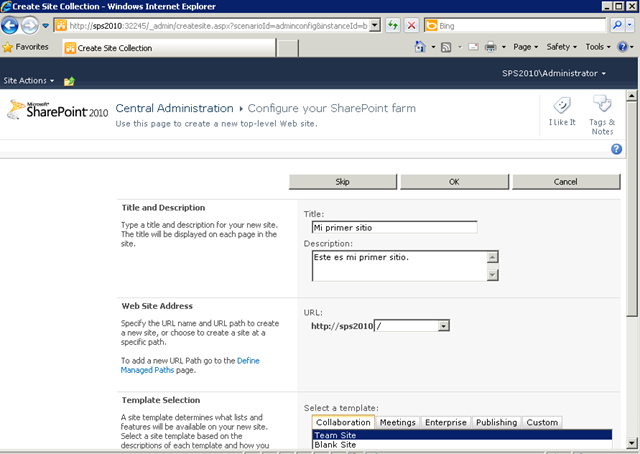Switch to the Meetings template tab
This screenshot has width=640, height=454.
pyautogui.click(x=397, y=423)
